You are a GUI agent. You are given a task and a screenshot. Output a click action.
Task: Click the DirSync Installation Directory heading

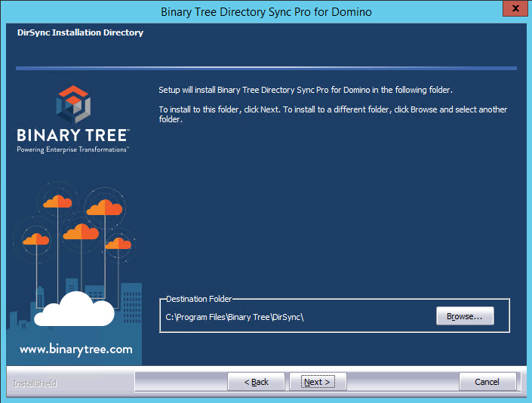81,32
